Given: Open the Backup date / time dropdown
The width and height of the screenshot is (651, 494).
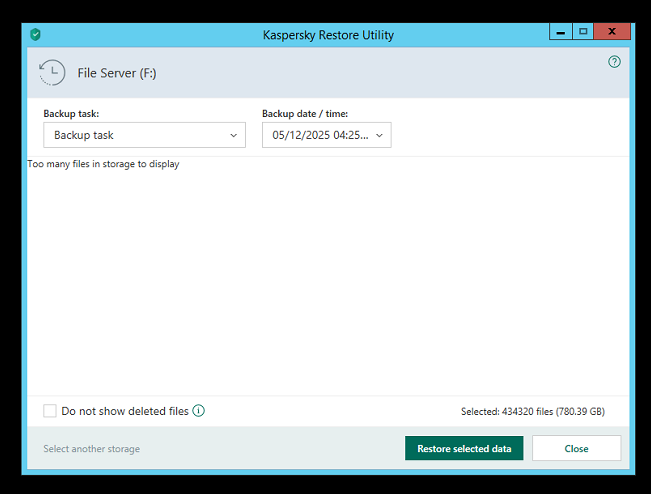Looking at the screenshot, I should pos(327,135).
